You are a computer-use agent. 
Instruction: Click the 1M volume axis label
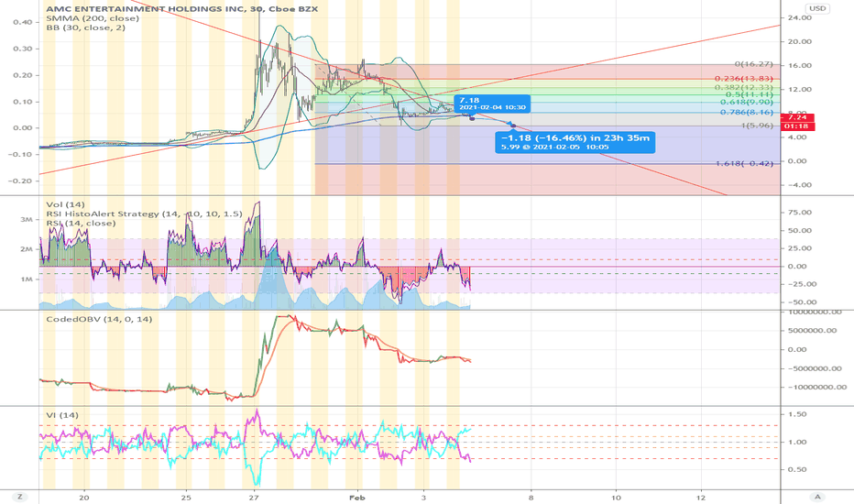click(27, 279)
